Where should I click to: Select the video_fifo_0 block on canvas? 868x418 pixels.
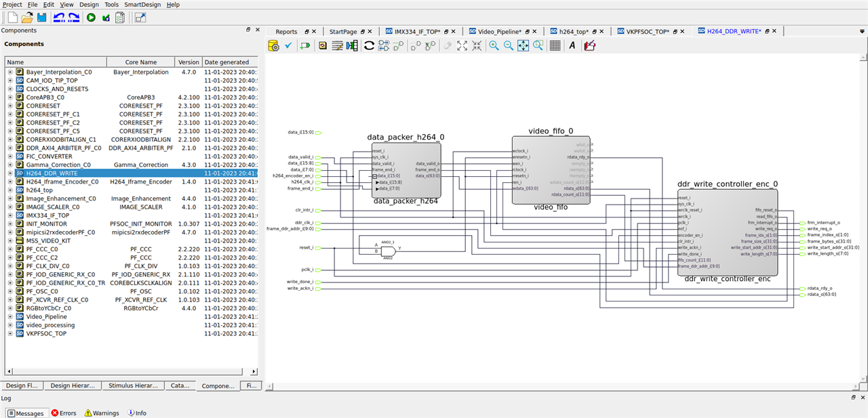551,169
